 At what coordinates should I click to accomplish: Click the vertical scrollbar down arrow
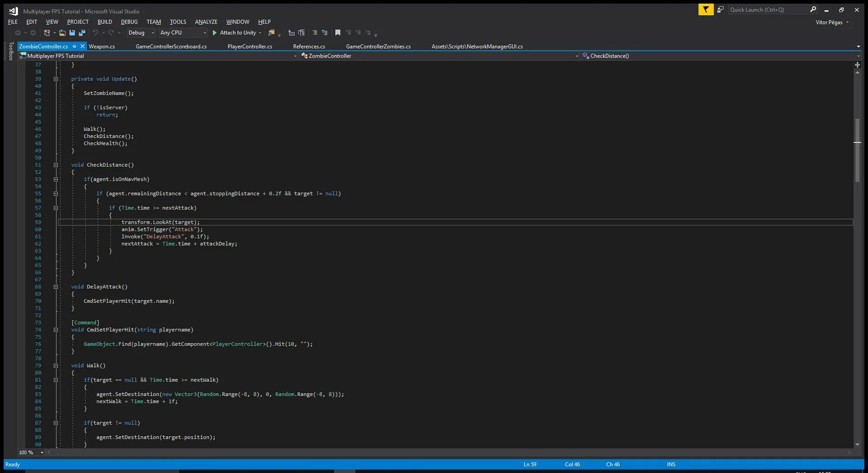[857, 445]
